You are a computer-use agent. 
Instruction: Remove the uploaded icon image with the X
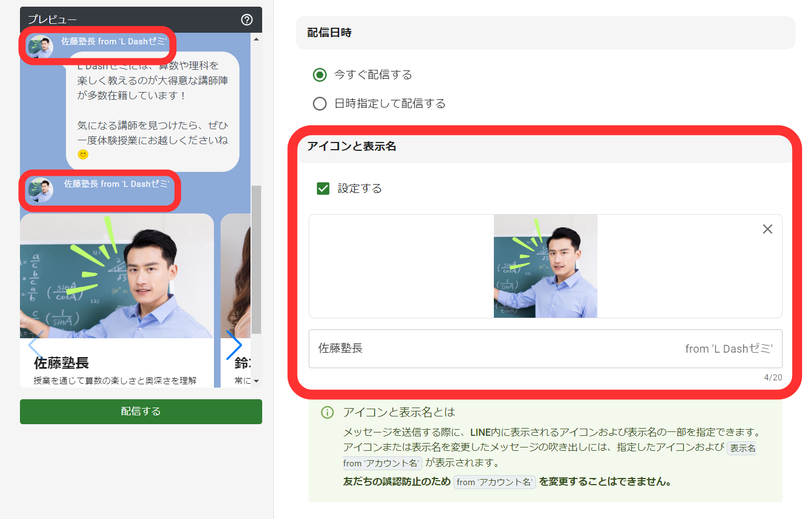(x=767, y=228)
